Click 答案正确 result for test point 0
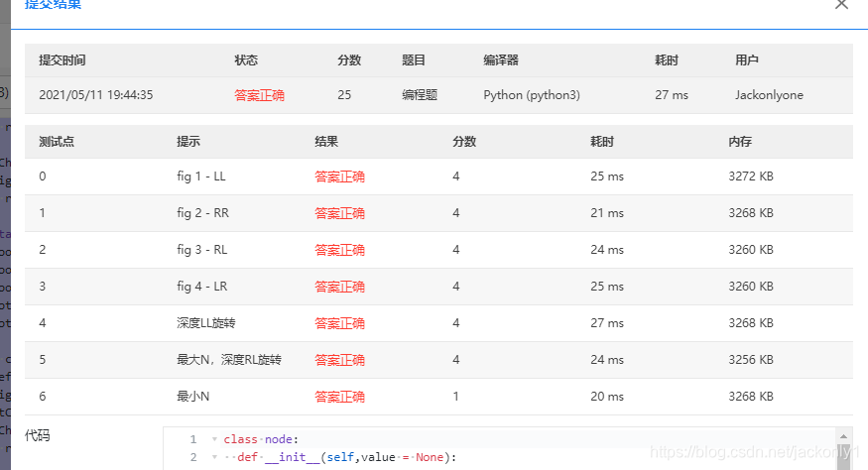This screenshot has height=470, width=868. [339, 176]
